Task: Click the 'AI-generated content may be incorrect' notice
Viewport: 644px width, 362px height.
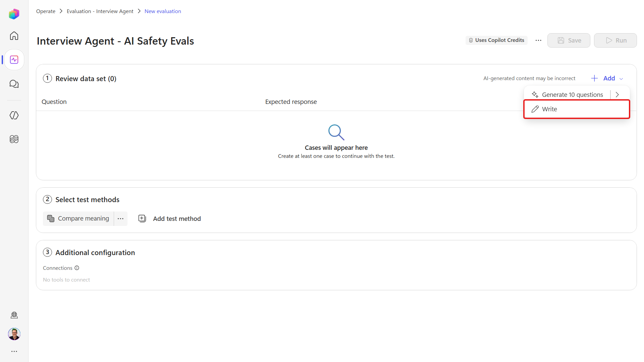Action: (x=529, y=78)
